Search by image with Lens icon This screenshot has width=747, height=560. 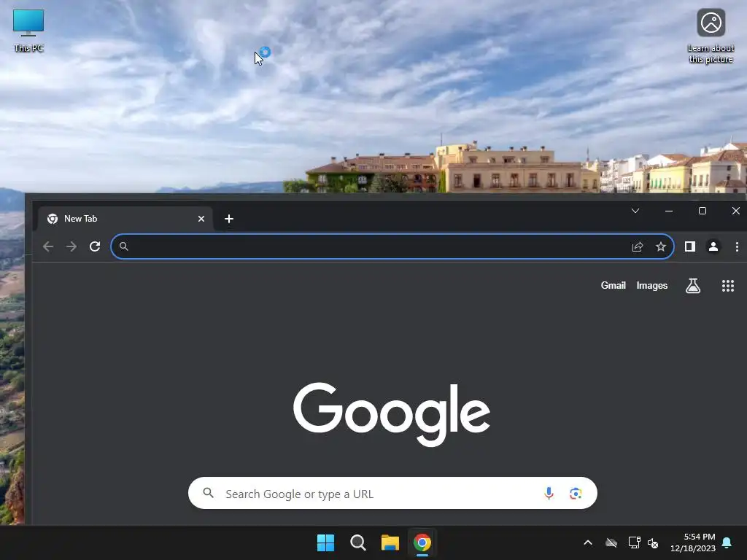(x=576, y=494)
